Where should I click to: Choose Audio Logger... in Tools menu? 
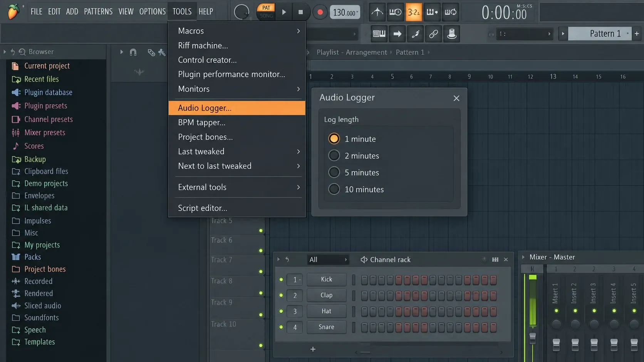click(x=237, y=108)
